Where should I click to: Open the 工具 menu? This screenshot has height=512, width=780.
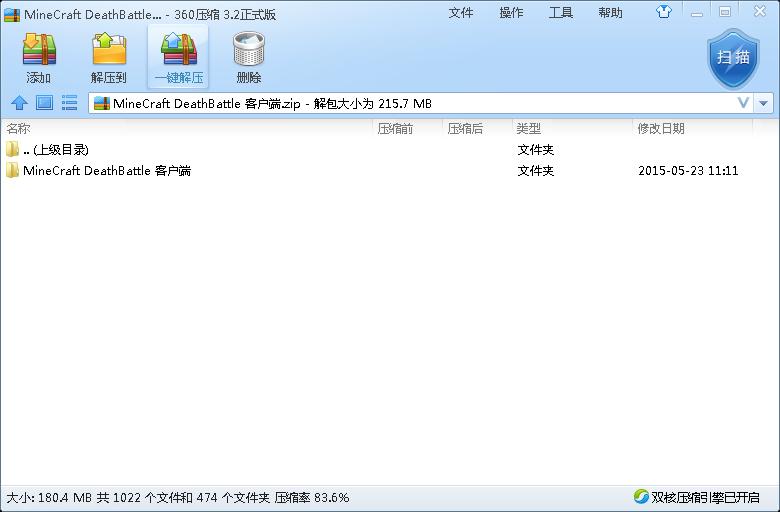pyautogui.click(x=561, y=12)
